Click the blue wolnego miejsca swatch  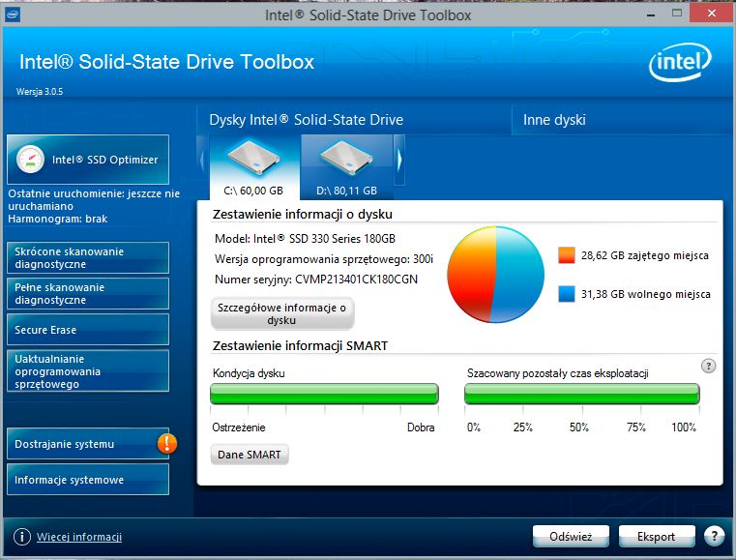point(567,294)
